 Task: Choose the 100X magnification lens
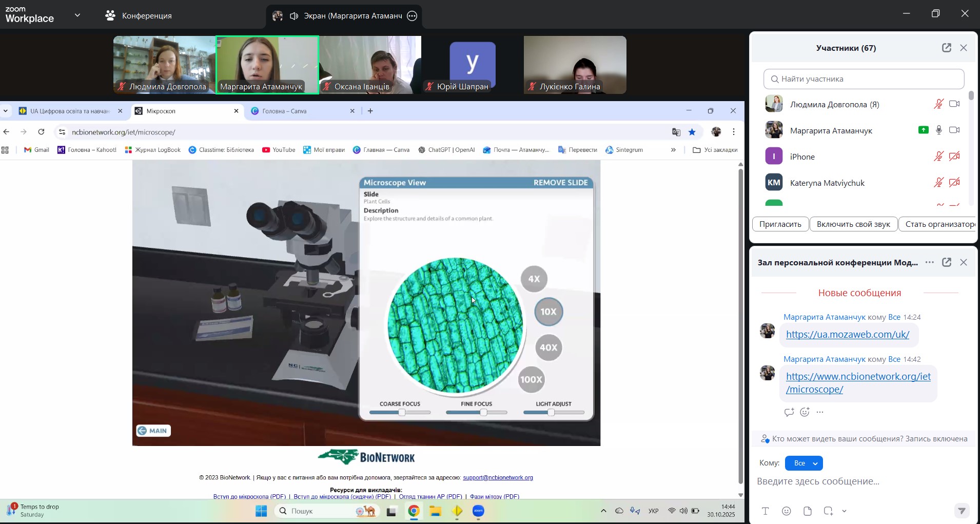pos(531,380)
